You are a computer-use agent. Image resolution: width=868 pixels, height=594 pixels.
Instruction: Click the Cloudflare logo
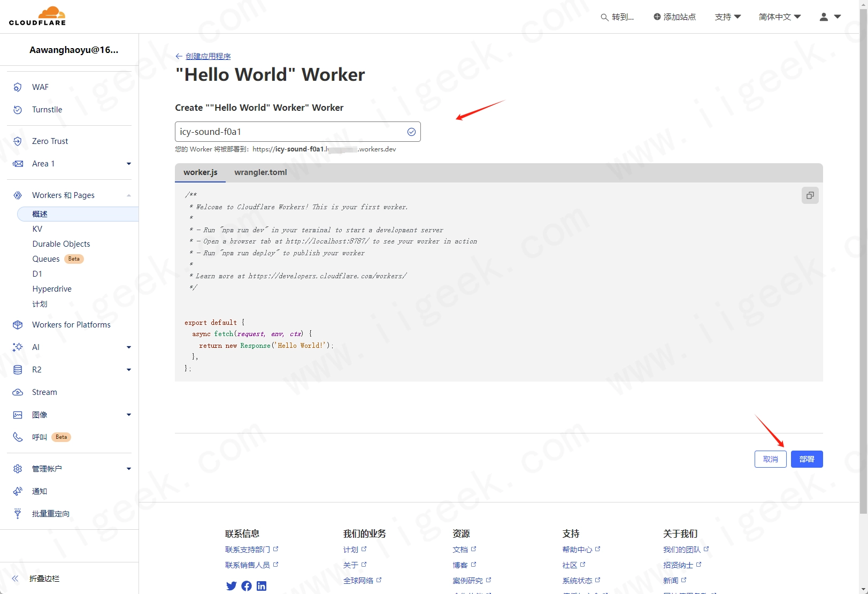point(37,16)
